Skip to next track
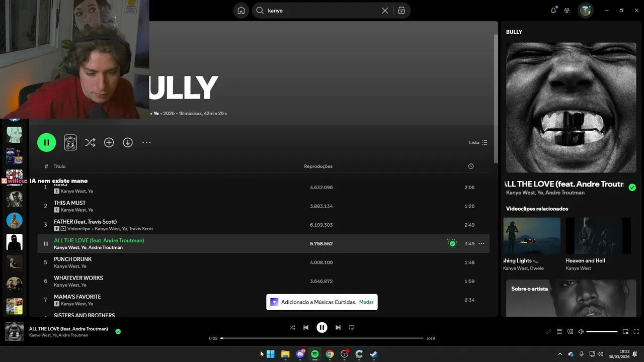 click(338, 327)
